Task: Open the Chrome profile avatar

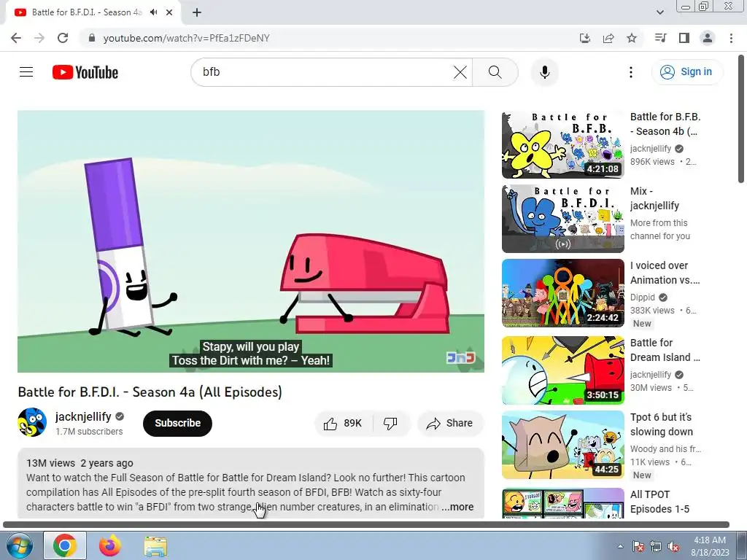Action: [708, 38]
